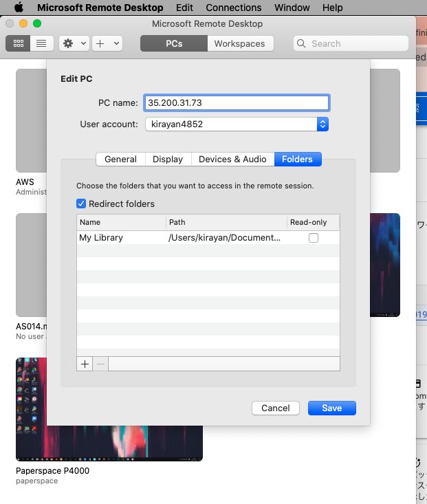Click the Path column header
The width and height of the screenshot is (427, 504).
click(x=226, y=222)
